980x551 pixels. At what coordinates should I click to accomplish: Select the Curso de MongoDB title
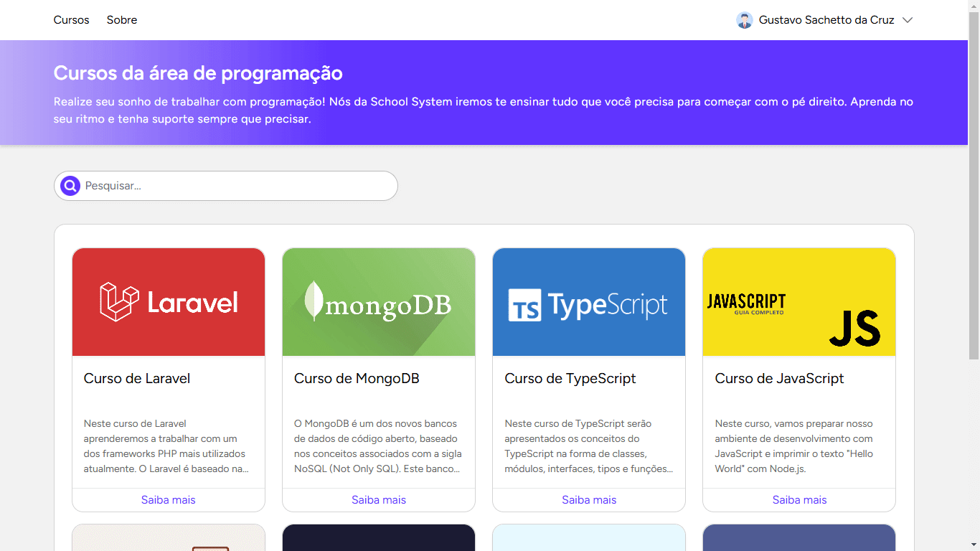357,379
